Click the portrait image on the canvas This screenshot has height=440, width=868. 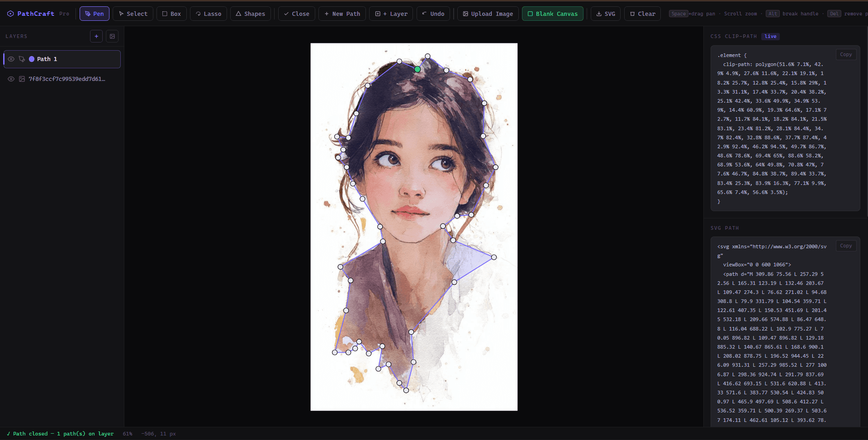pyautogui.click(x=414, y=227)
